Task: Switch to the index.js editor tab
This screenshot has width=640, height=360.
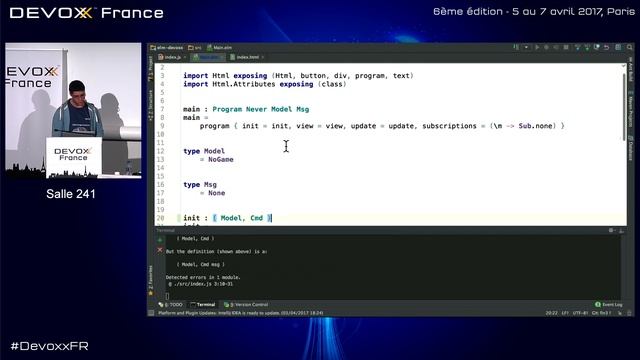Action: tap(170, 57)
